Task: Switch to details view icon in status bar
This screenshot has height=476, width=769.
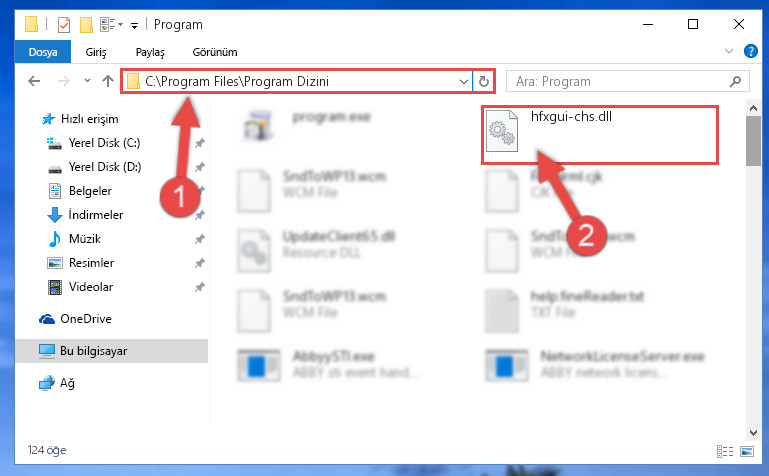Action: pos(725,451)
